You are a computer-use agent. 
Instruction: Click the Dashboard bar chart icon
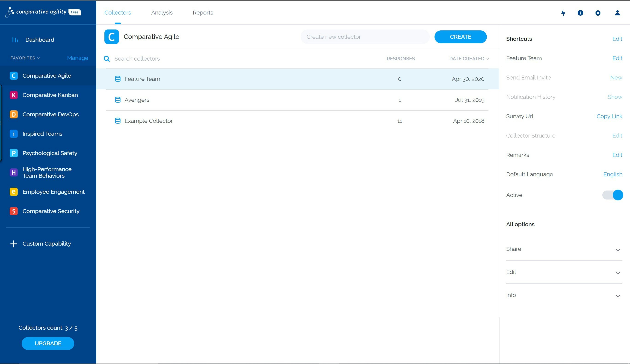coord(15,40)
